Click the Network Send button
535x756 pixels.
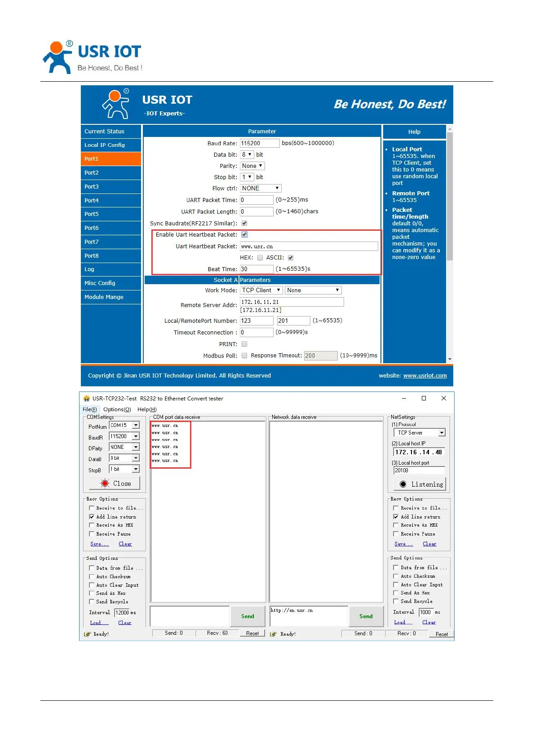(x=366, y=616)
